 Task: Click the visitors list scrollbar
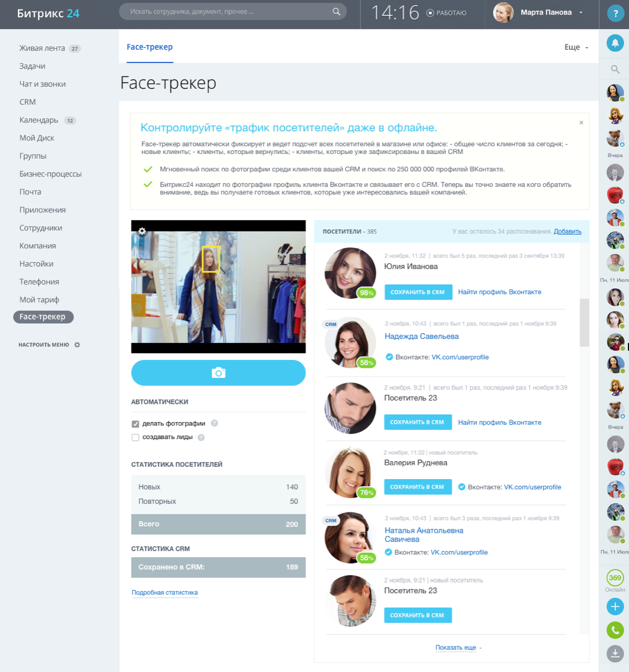(584, 322)
